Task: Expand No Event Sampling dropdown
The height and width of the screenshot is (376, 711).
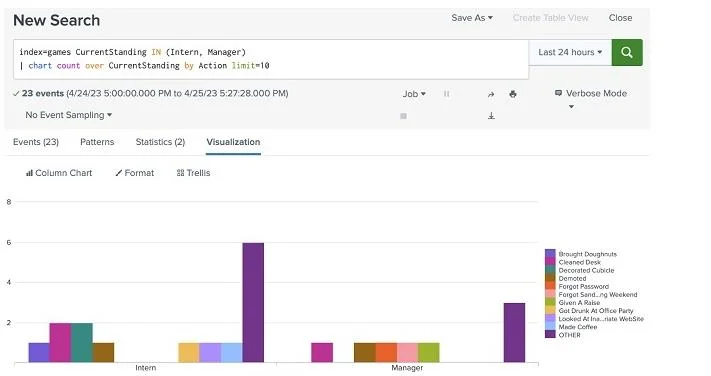Action: [68, 115]
